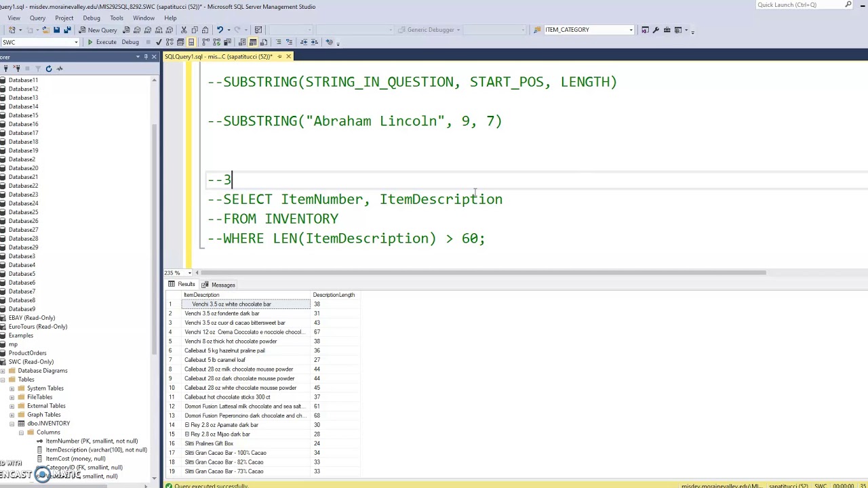Switch to the Messages tab
868x488 pixels.
218,285
